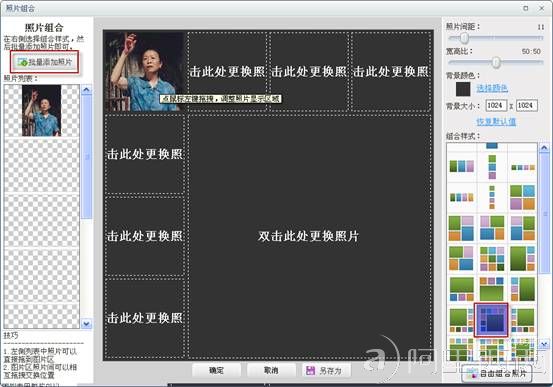Image resolution: width=553 pixels, height=387 pixels.
Task: Click the 确定 confirm button
Action: pos(216,370)
